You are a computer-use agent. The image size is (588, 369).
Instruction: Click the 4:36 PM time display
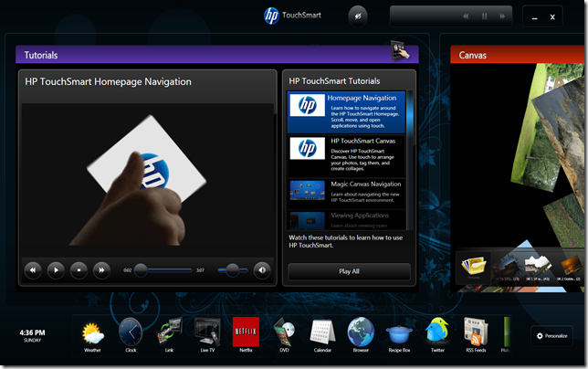(x=32, y=332)
